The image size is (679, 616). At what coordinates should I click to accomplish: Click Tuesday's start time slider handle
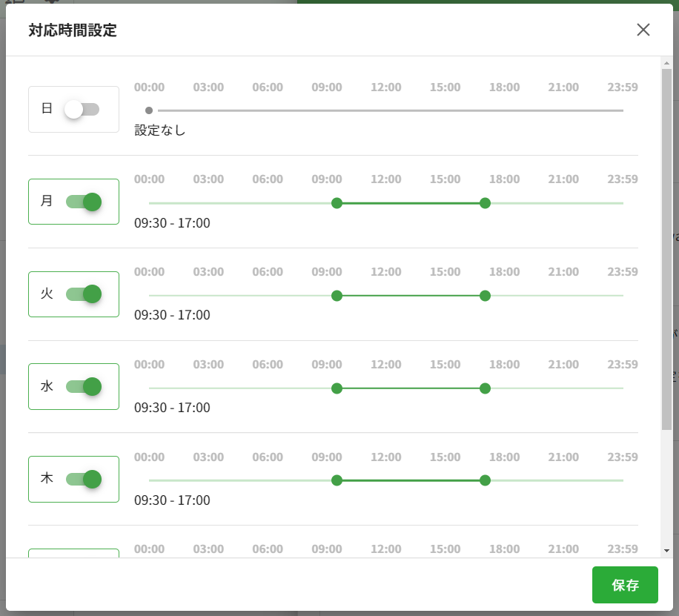tap(337, 296)
